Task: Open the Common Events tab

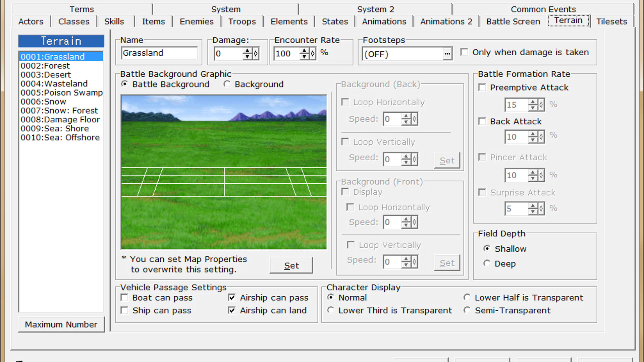Action: pos(543,9)
